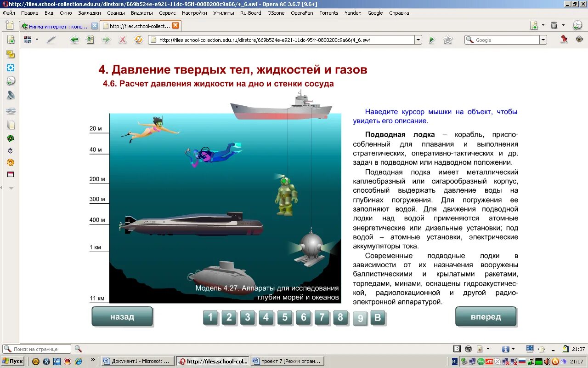Go to page 5 button

click(x=285, y=317)
